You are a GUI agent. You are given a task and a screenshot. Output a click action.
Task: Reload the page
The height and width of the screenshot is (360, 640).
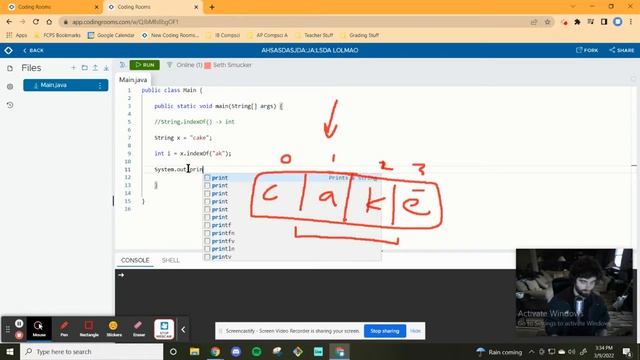36,22
